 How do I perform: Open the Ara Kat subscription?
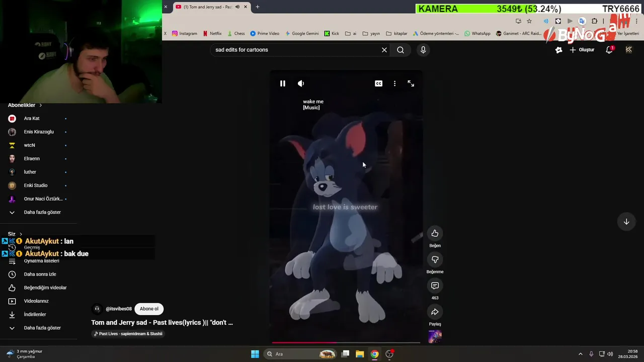click(38, 118)
